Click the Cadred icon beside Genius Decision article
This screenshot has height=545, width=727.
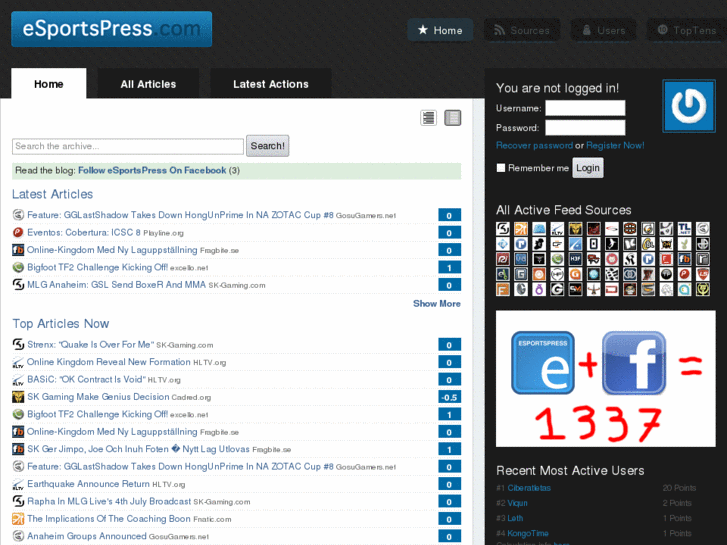(18, 397)
